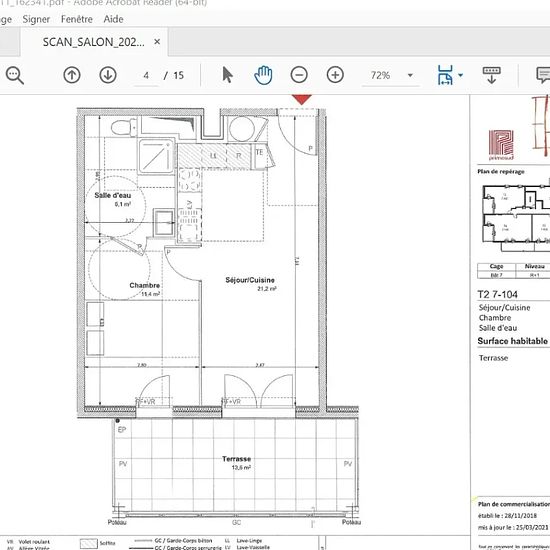Image resolution: width=550 pixels, height=550 pixels.
Task: Close the SCAN_SALON_202... tab
Action: click(x=157, y=42)
